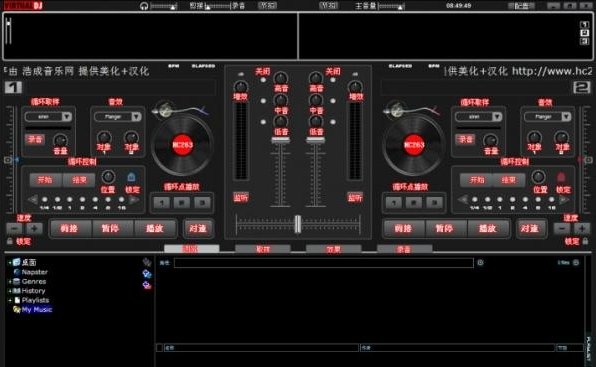Toggle right channel low kill switch
The image size is (596, 367).
333,122
